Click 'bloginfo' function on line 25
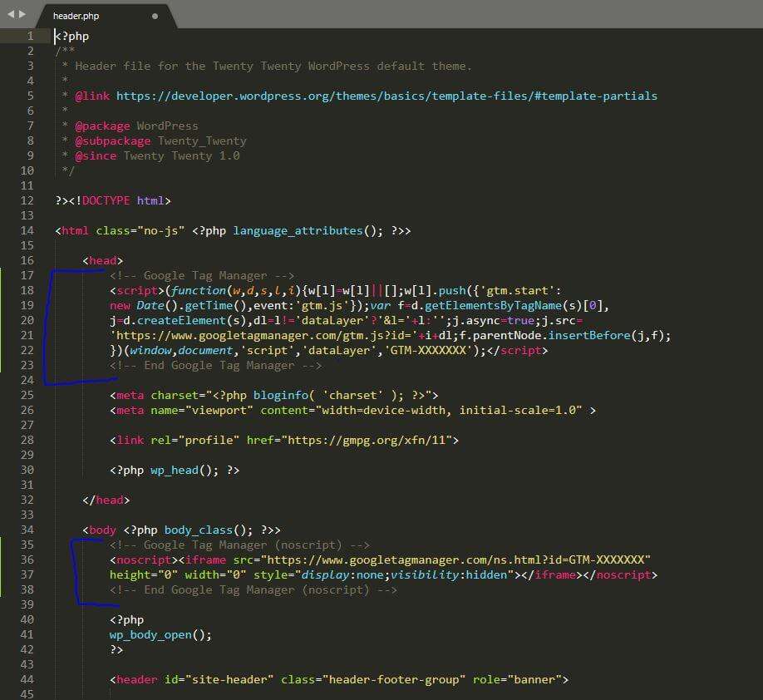This screenshot has width=763, height=700. [281, 395]
